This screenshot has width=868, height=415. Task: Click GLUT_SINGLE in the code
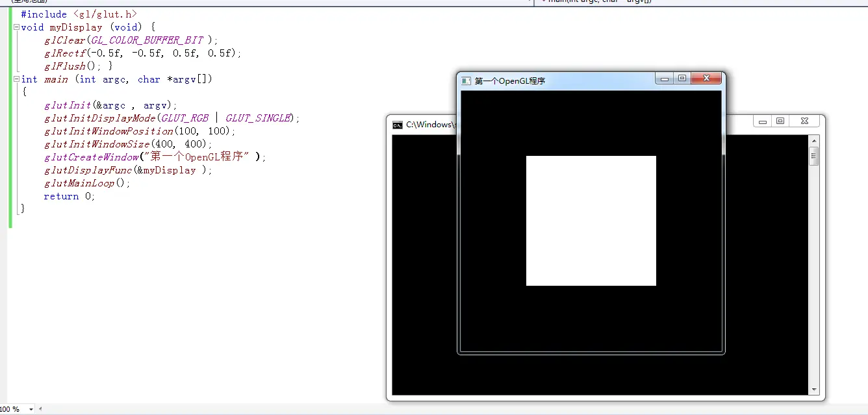pyautogui.click(x=257, y=118)
